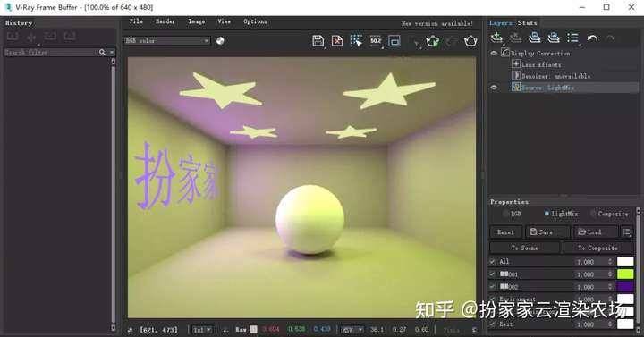Open the search filter dropdown arrow

[112, 52]
